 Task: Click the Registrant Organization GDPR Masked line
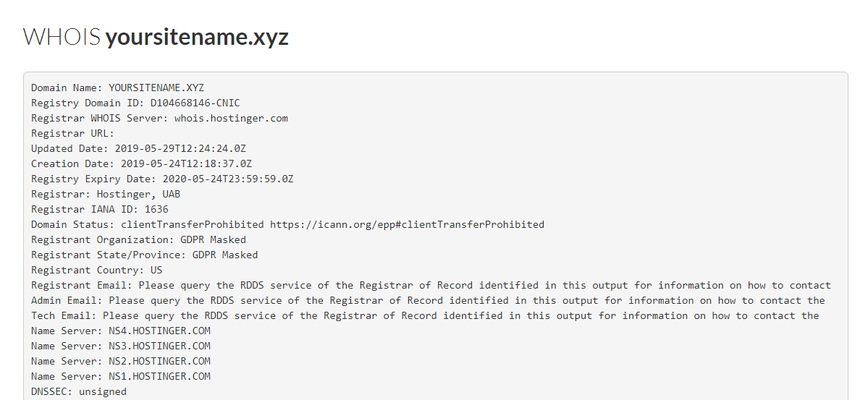click(x=138, y=239)
